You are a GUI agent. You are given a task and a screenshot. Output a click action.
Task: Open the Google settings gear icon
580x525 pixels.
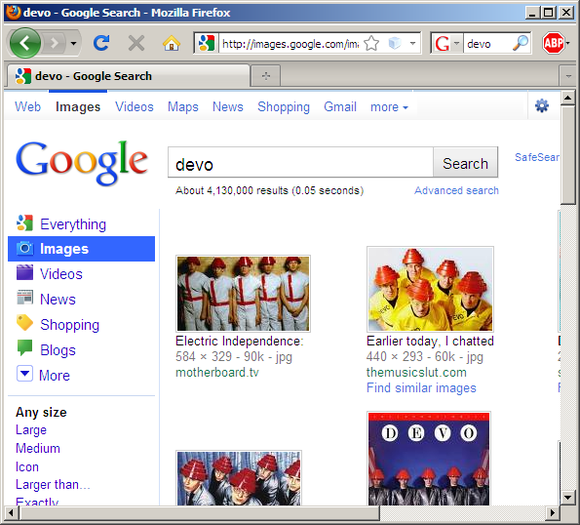click(x=542, y=106)
